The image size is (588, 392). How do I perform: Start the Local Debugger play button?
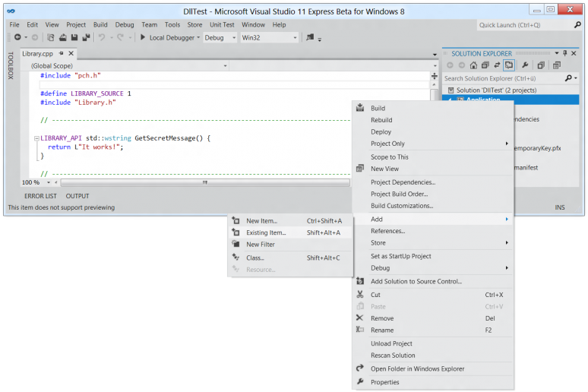[143, 37]
